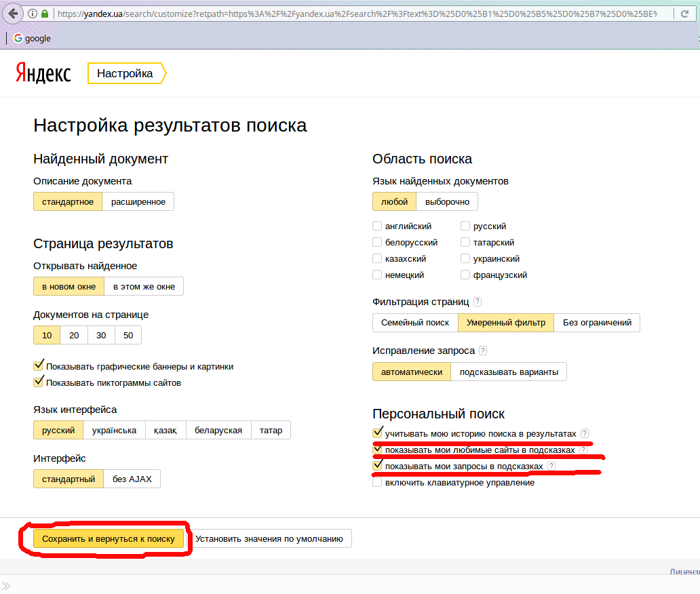Show help next to my queries option

tap(551, 466)
